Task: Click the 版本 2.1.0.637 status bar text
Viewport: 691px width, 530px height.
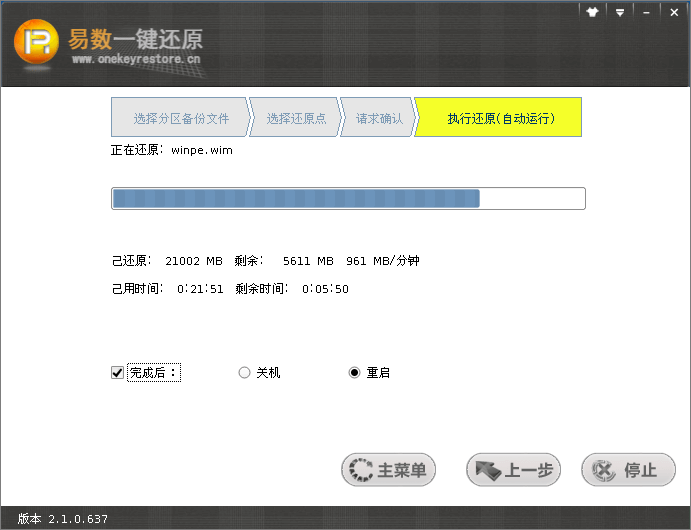Action: coord(63,519)
